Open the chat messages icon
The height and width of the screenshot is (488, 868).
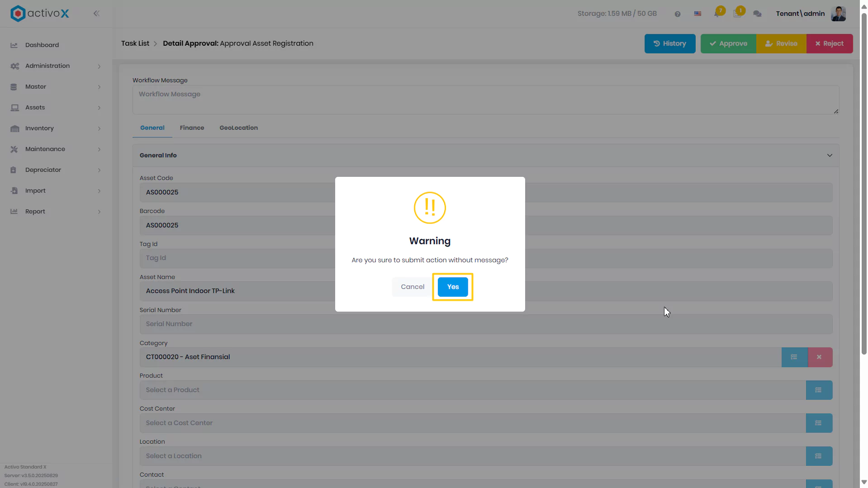tap(757, 14)
